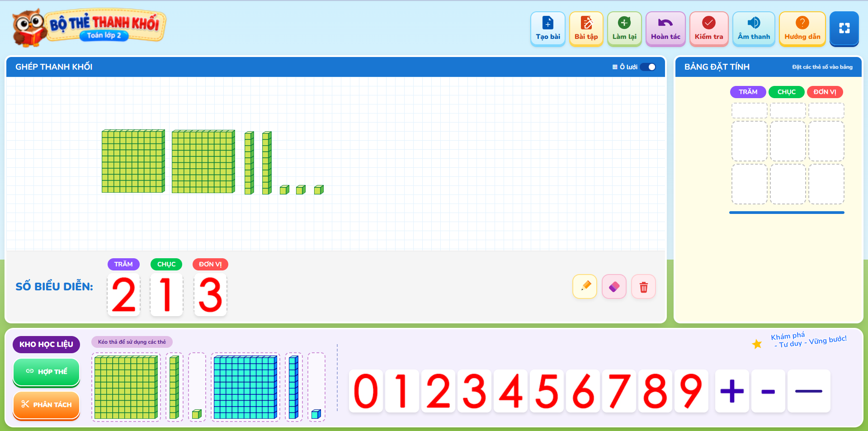Screen dimensions: 868x431
Task: Pick the number card 0
Action: (366, 391)
